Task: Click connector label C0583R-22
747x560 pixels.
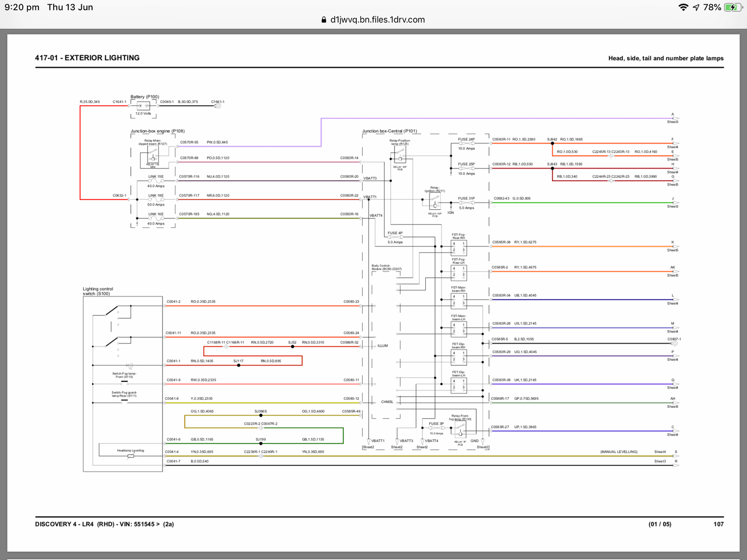Action: [x=349, y=196]
